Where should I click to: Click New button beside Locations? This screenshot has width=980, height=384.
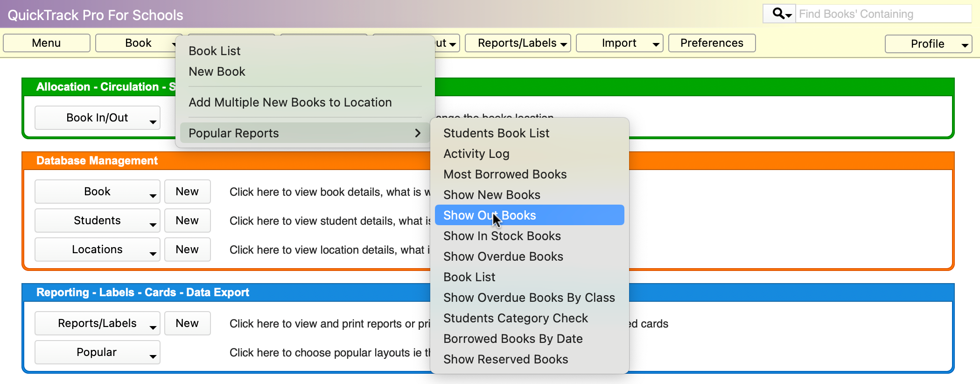click(x=187, y=249)
